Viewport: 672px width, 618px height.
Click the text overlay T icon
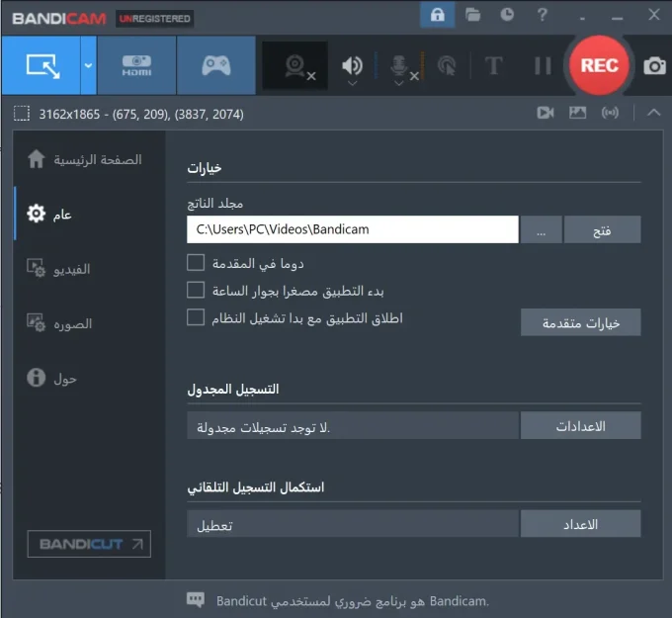click(x=493, y=66)
